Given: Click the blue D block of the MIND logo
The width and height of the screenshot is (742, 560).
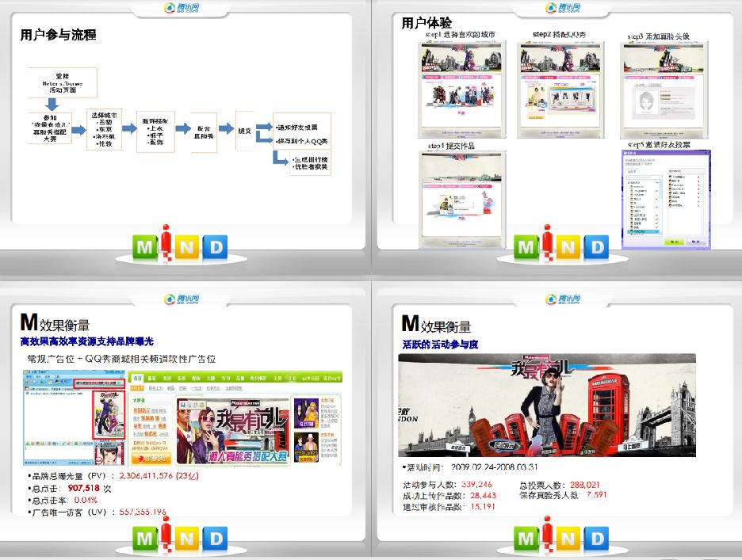Looking at the screenshot, I should 216,246.
